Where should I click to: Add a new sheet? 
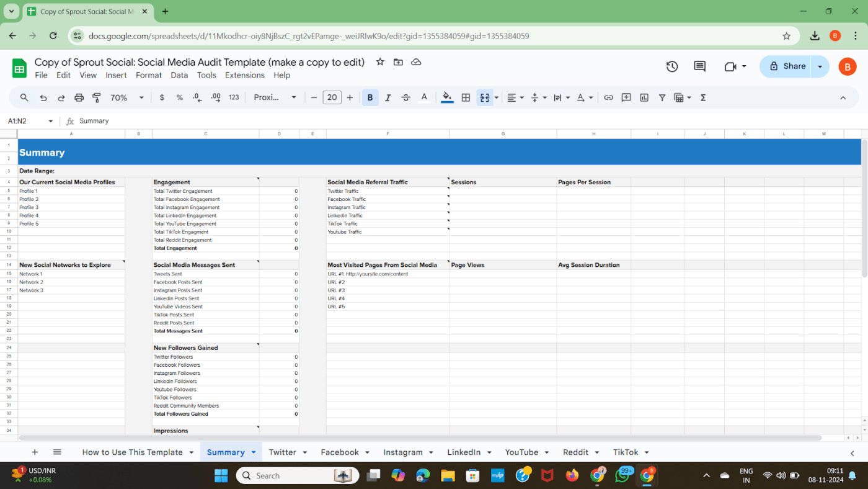tap(35, 452)
